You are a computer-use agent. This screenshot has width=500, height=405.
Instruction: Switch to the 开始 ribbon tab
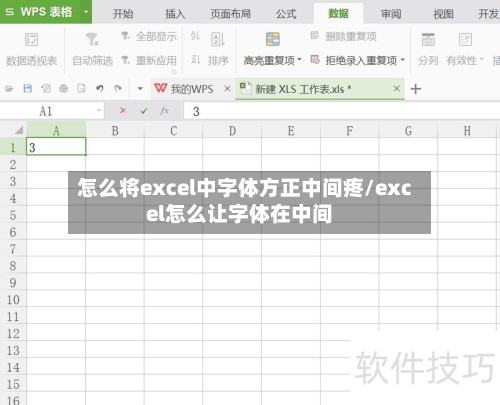coord(123,14)
